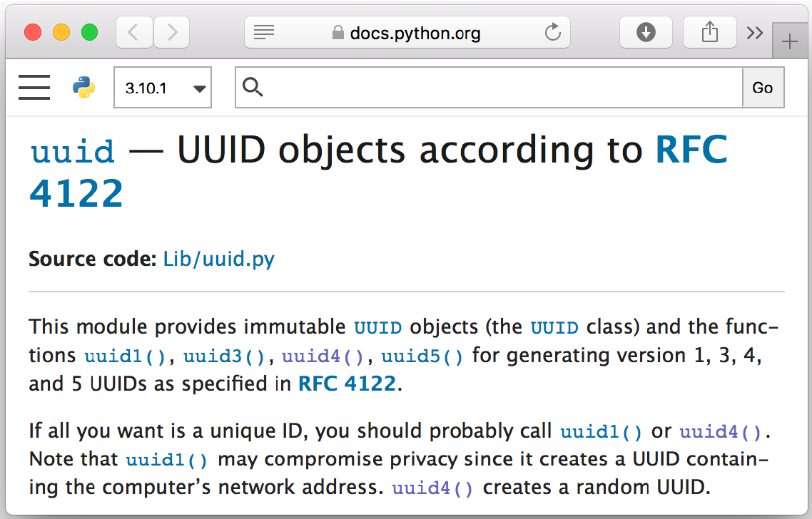
Task: Go back with the left chevron
Action: pos(134,32)
